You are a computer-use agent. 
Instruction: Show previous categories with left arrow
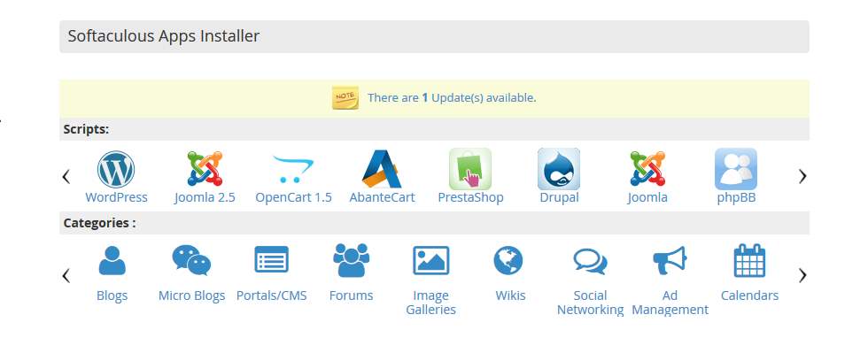coord(66,275)
